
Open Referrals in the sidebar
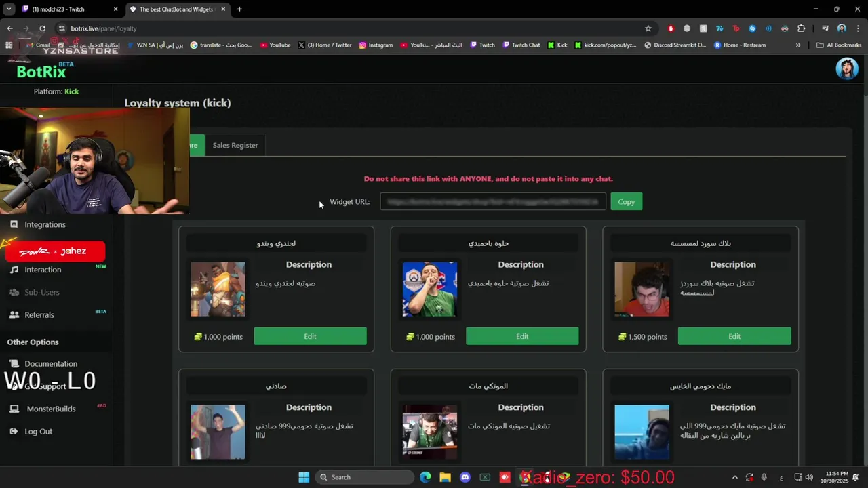(x=39, y=314)
